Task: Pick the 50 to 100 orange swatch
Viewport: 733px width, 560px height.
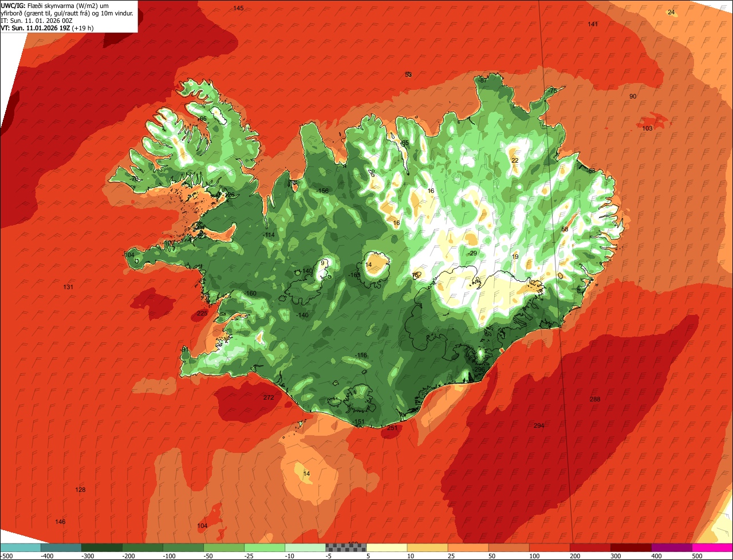Action: point(509,547)
